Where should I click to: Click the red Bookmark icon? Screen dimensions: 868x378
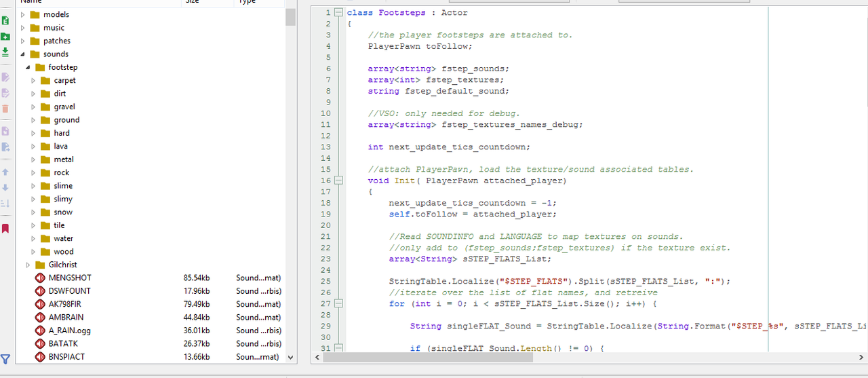(5, 229)
